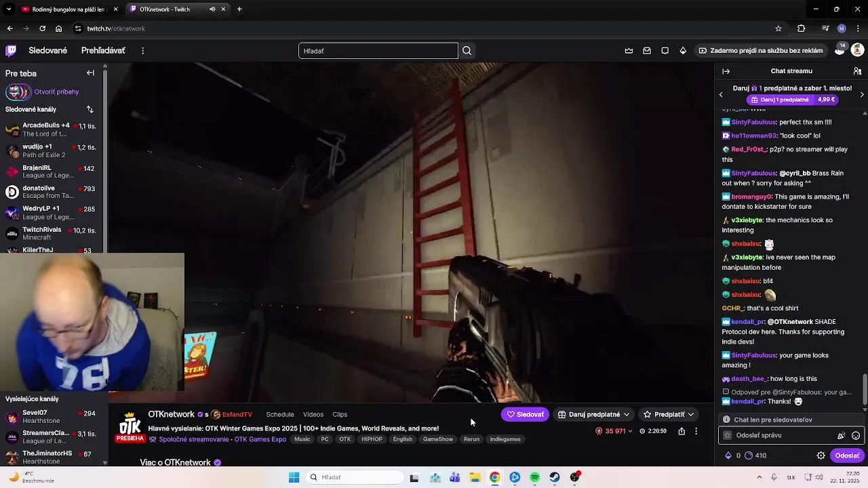
Task: Click the Twitch Hľadať search field
Action: click(378, 51)
